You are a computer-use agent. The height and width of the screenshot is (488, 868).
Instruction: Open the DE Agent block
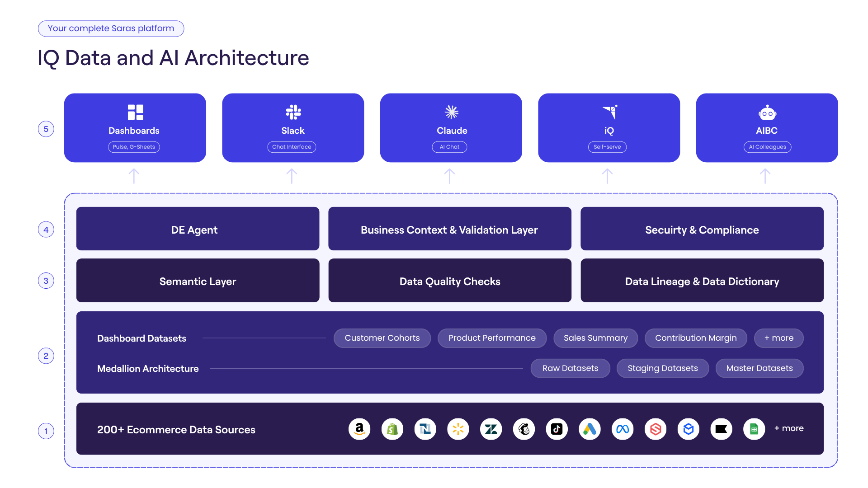pos(198,229)
